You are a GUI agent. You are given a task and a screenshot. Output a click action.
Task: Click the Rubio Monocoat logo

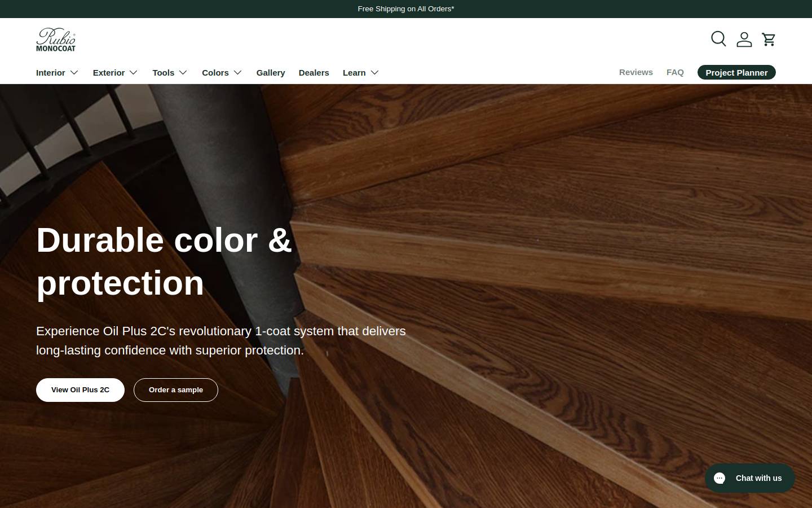click(x=56, y=40)
